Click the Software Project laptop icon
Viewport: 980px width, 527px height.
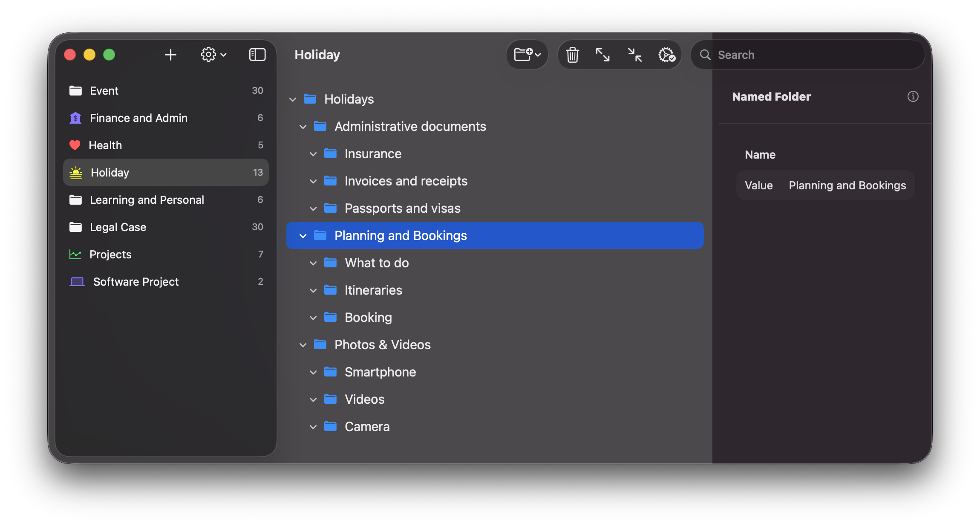click(x=77, y=281)
